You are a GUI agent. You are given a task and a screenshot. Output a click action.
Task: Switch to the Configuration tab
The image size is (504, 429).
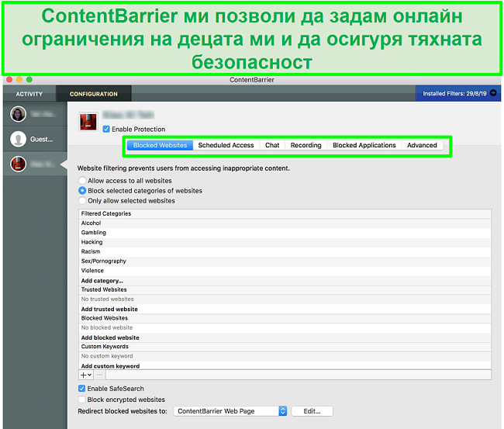(94, 94)
